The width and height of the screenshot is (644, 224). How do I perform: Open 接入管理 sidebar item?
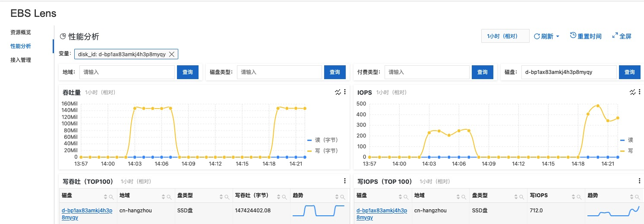(21, 60)
